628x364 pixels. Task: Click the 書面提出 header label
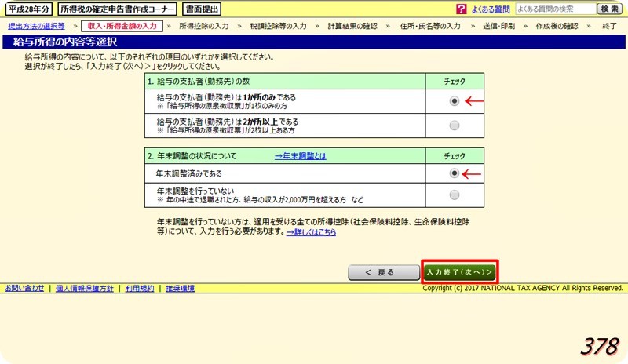point(202,9)
